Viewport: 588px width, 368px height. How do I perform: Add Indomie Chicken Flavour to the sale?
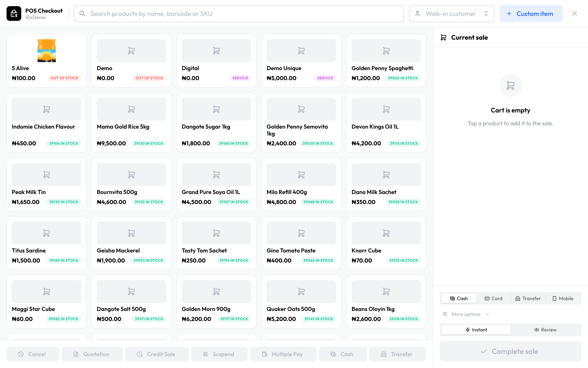click(x=46, y=123)
